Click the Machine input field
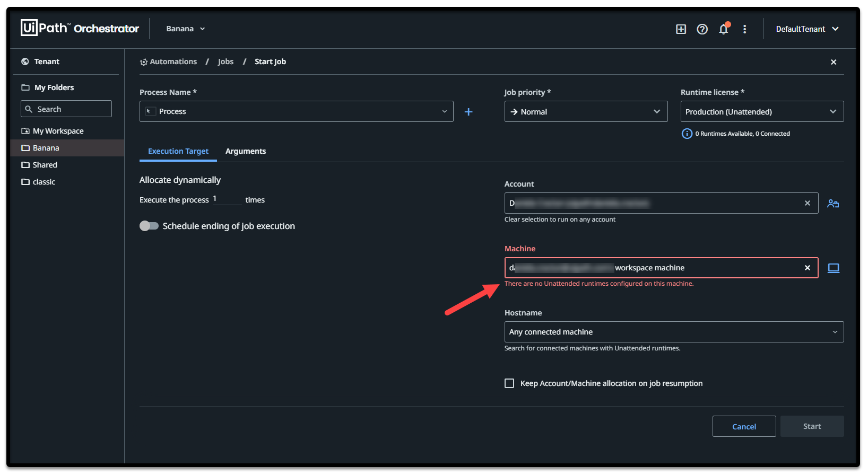The height and width of the screenshot is (475, 868). coord(661,268)
